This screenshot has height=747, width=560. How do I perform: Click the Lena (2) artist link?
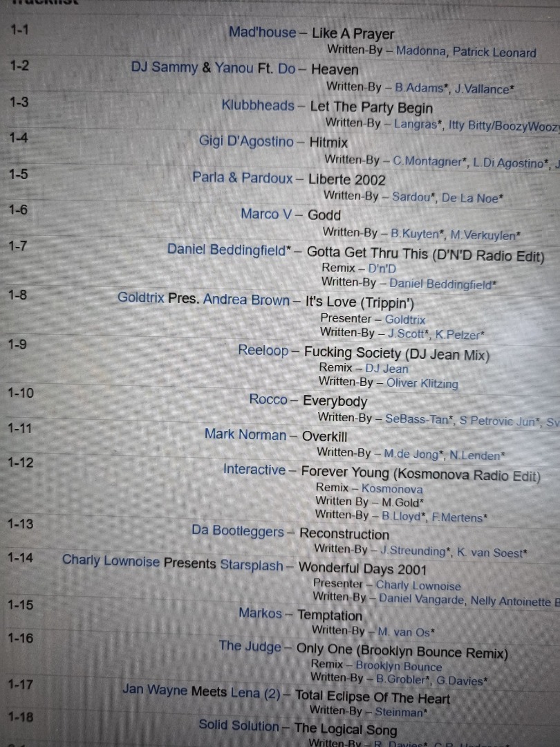click(x=255, y=692)
